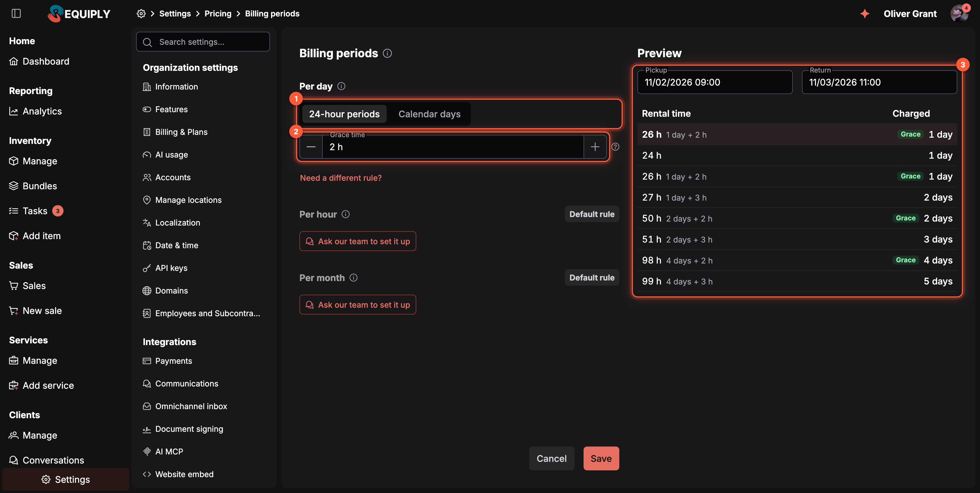Open Features settings page
This screenshot has width=980, height=493.
click(x=165, y=109)
